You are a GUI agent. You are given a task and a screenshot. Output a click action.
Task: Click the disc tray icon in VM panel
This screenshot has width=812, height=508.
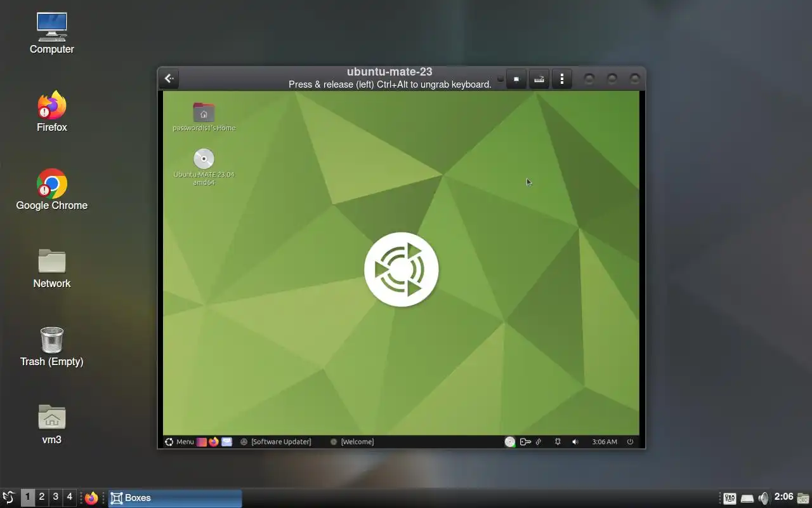coord(510,442)
